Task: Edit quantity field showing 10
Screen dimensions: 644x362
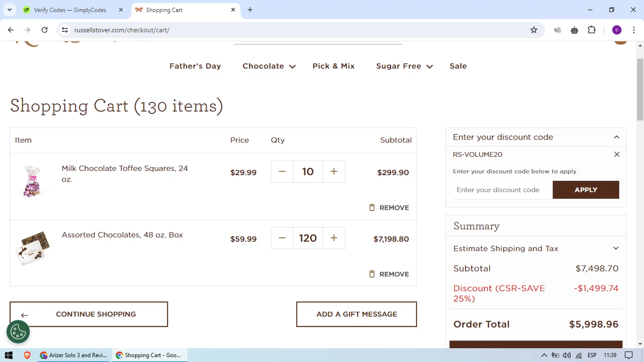Action: [x=308, y=172]
